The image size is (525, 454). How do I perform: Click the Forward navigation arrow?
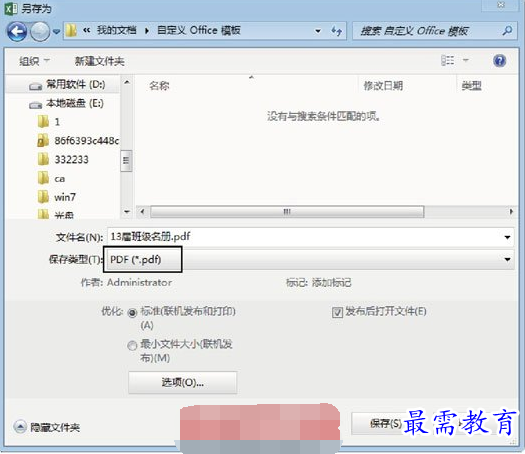coord(40,31)
